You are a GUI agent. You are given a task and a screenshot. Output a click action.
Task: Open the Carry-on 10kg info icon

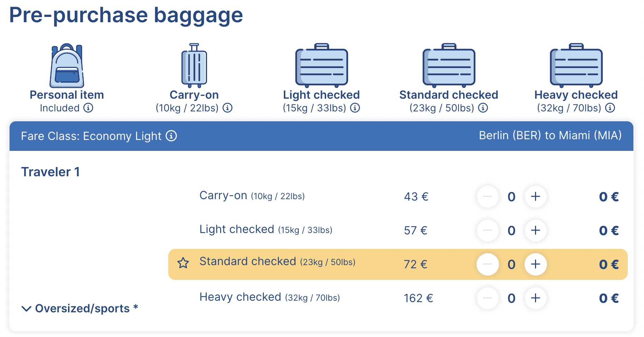coord(227,108)
